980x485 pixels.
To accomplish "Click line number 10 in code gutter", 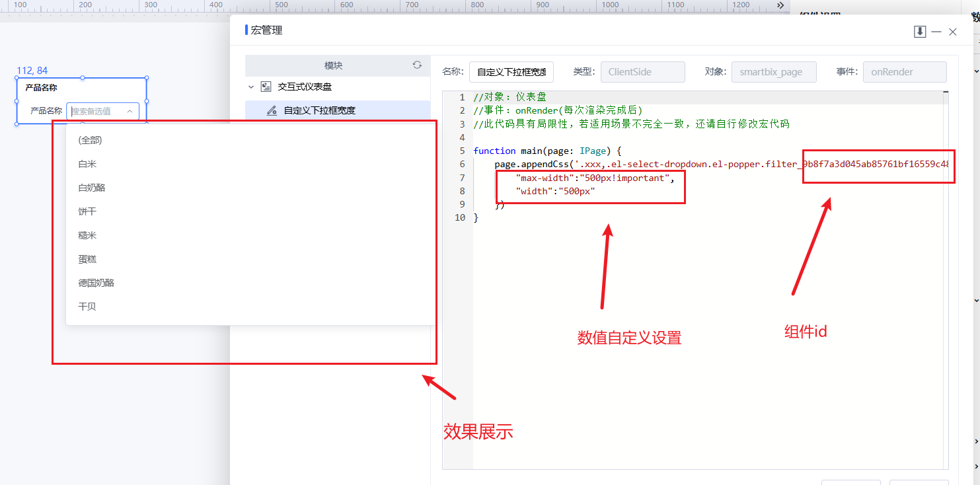I will click(x=460, y=217).
